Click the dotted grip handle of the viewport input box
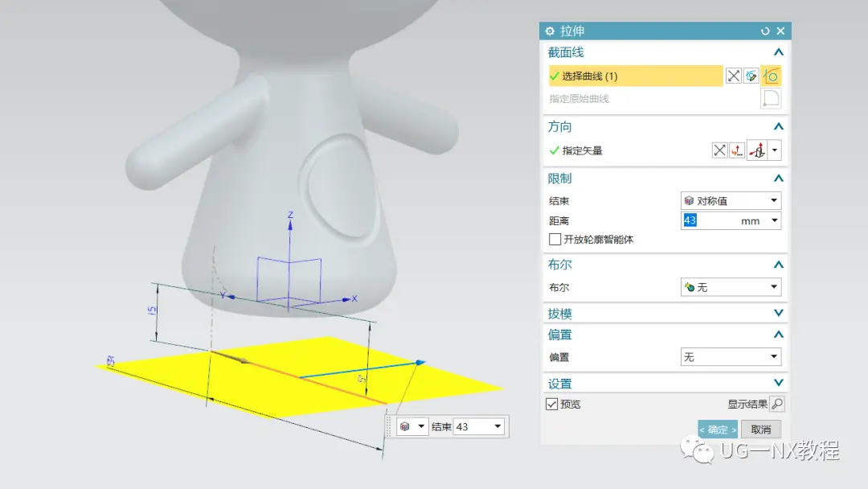The height and width of the screenshot is (489, 868). pyautogui.click(x=389, y=426)
